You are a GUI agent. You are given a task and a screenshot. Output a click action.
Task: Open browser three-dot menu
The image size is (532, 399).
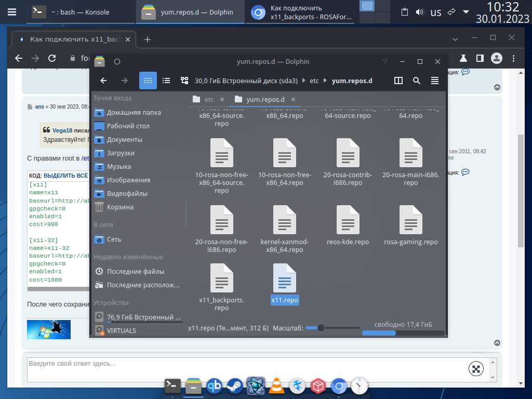tap(513, 58)
